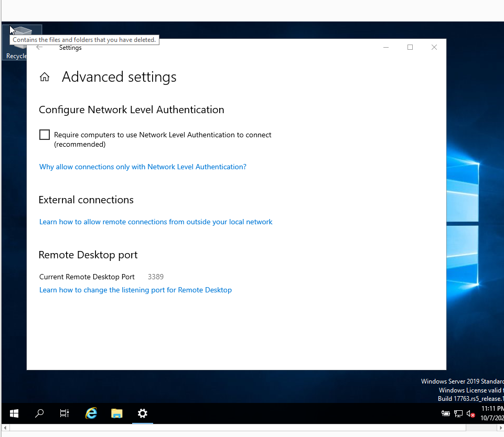The image size is (504, 437).
Task: Minimize the Settings window
Action: 386,48
